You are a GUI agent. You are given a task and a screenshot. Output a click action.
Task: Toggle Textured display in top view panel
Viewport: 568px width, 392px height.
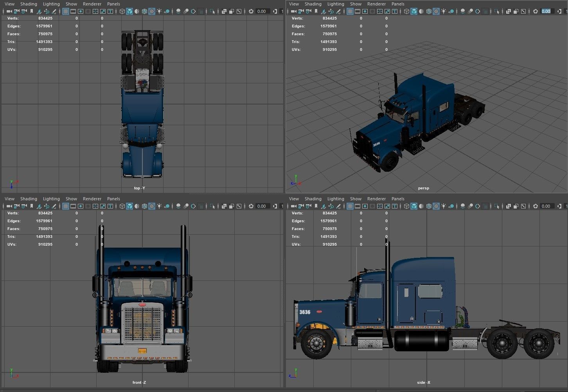[x=152, y=11]
